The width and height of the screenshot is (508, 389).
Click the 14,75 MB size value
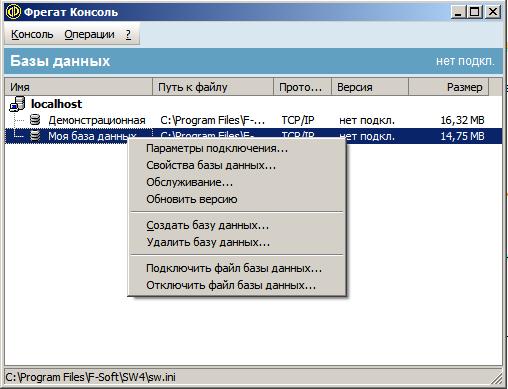(x=462, y=136)
